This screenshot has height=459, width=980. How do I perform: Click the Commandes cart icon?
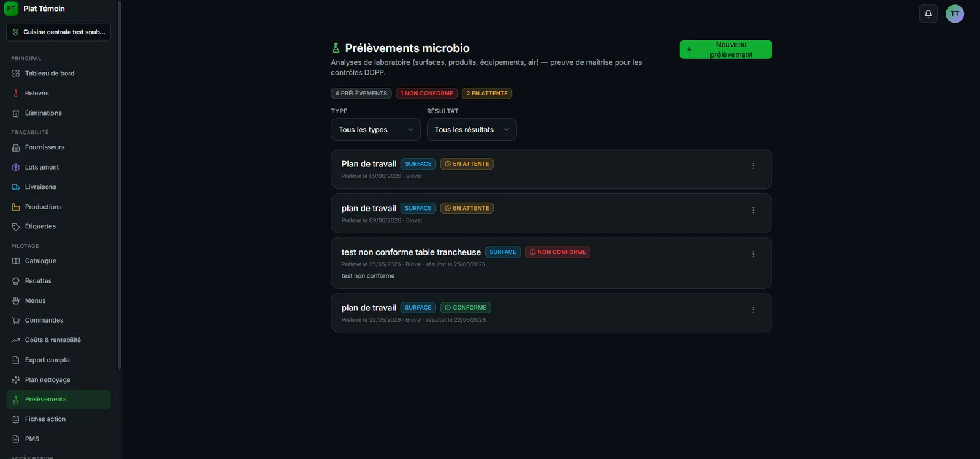tap(16, 321)
